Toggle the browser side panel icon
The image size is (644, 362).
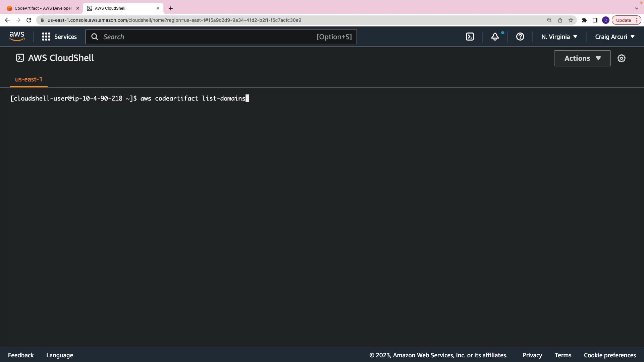coord(595,20)
